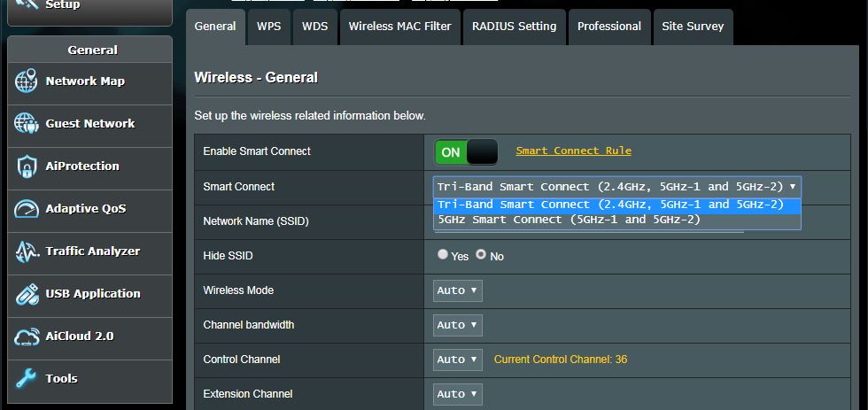Screen dimensions: 868x410
Task: Switch to the WPS tab
Action: point(268,27)
